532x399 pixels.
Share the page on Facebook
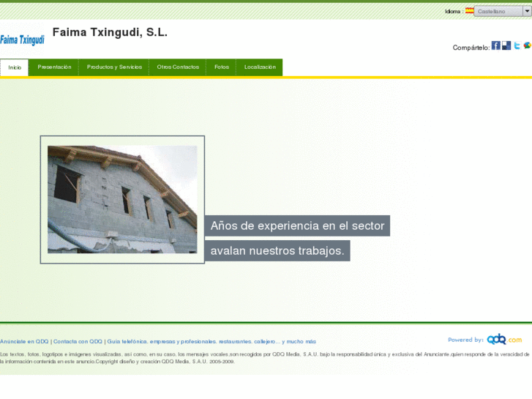point(495,45)
